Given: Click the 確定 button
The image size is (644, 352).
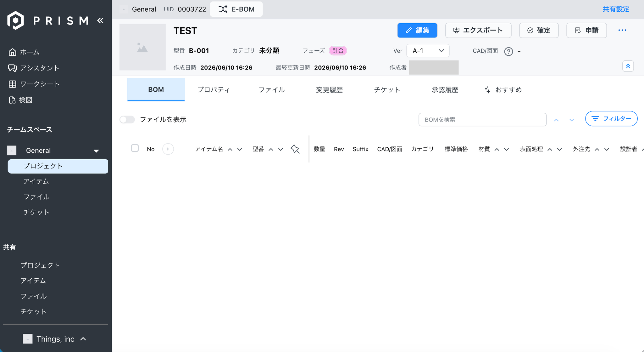Looking at the screenshot, I should click(539, 30).
